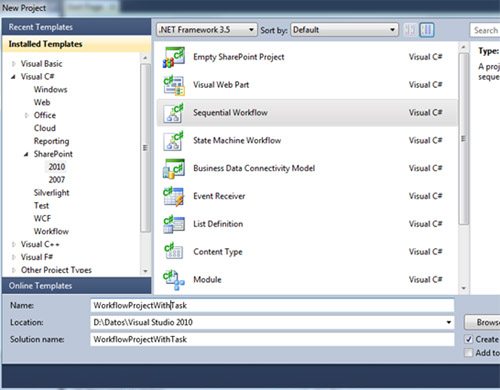
Task: Click the Business Data Connectivity Model icon
Action: click(x=173, y=169)
